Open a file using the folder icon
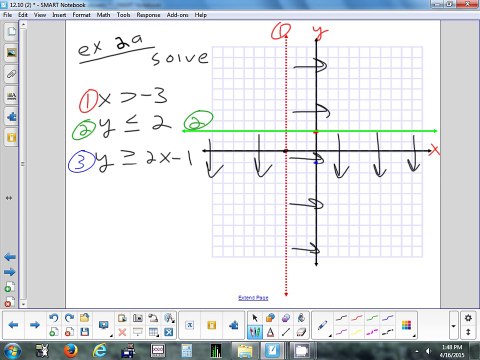Image resolution: width=480 pixels, height=360 pixels. 85,318
